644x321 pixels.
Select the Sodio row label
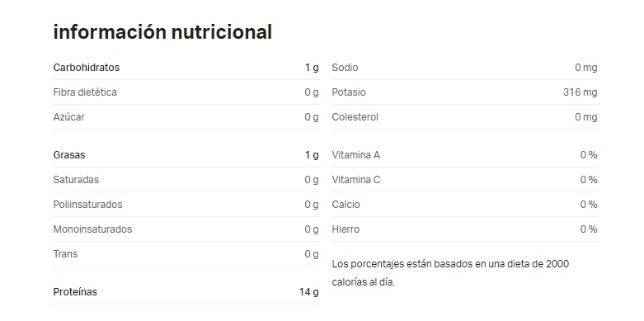(x=345, y=68)
